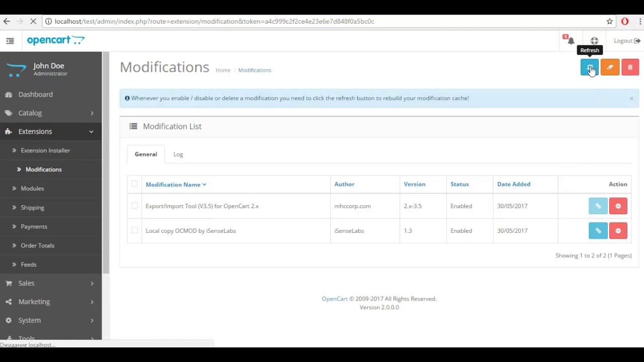Open Modules submenu item
644x362 pixels.
coord(51,189)
